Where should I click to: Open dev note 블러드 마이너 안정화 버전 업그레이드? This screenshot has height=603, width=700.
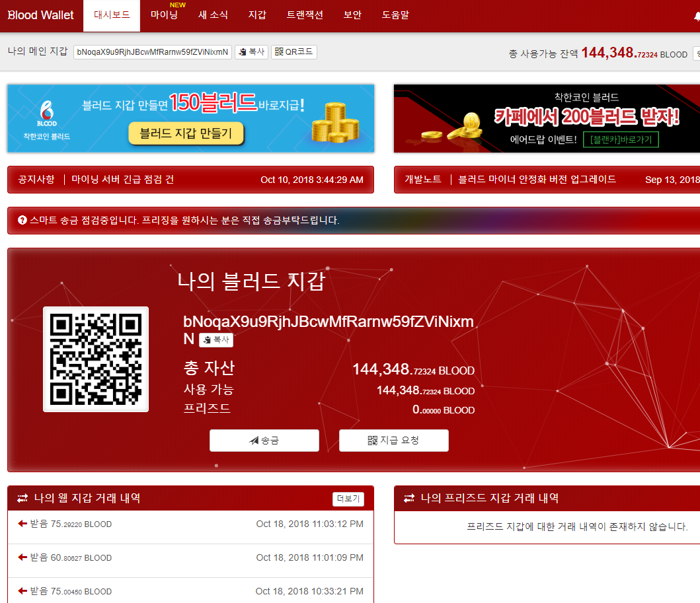[537, 179]
